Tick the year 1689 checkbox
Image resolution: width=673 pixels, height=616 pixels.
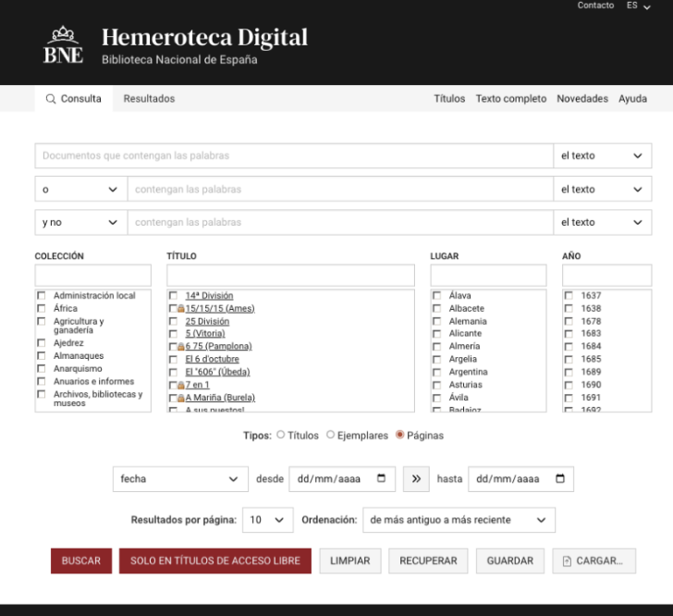569,372
